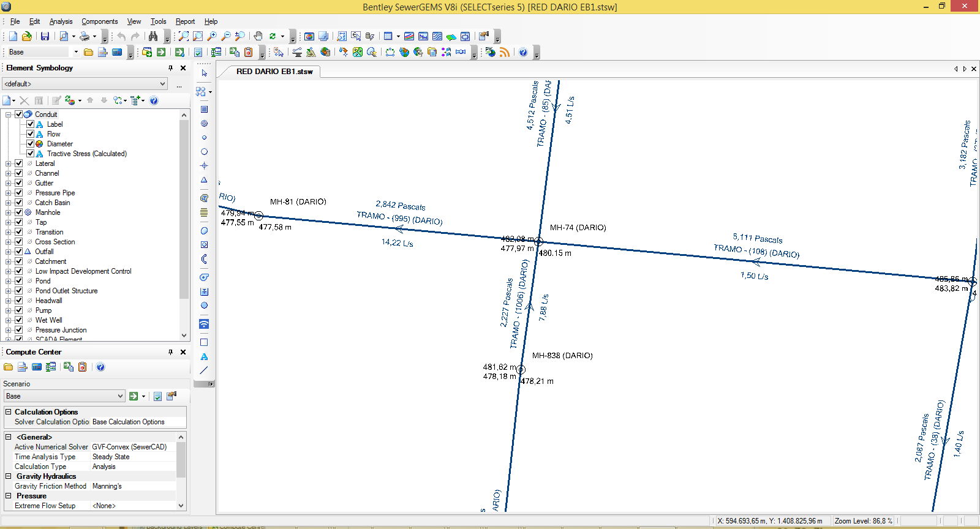980x529 pixels.
Task: Toggle the Manhole checkbox
Action: (18, 212)
